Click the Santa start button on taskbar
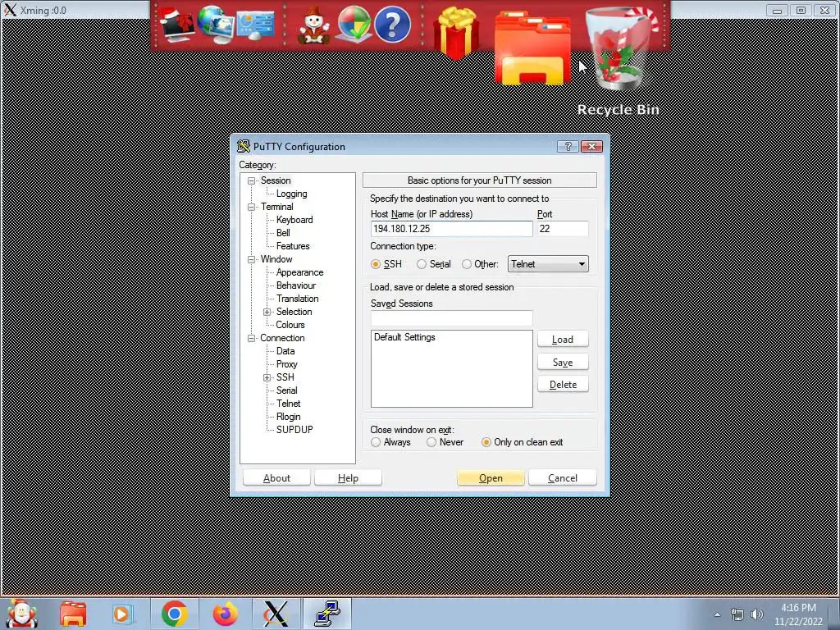The height and width of the screenshot is (630, 840). pyautogui.click(x=22, y=614)
